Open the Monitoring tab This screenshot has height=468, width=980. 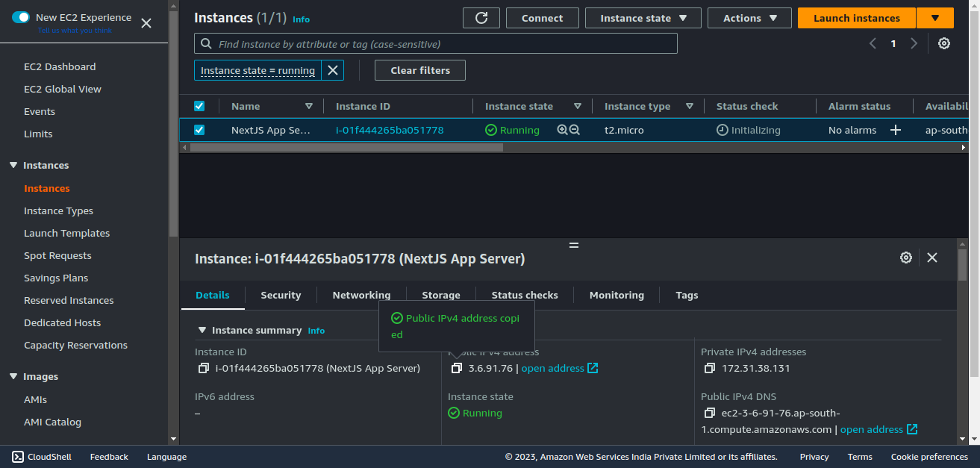point(617,295)
